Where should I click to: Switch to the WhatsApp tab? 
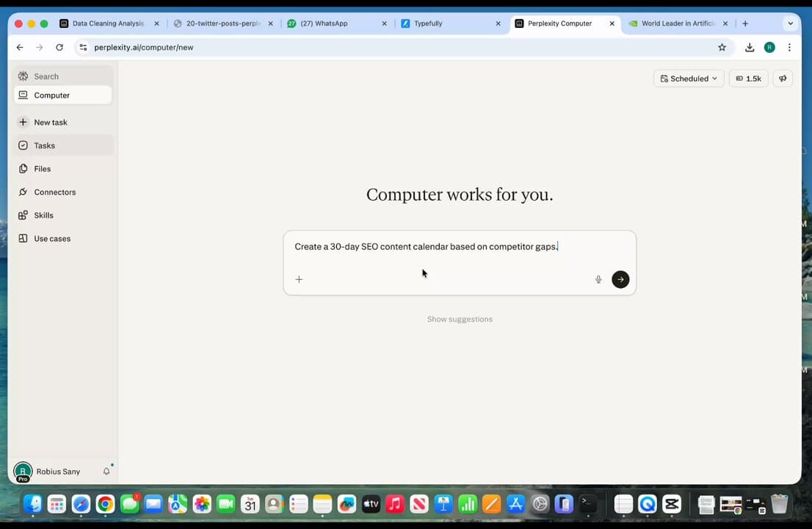(327, 23)
